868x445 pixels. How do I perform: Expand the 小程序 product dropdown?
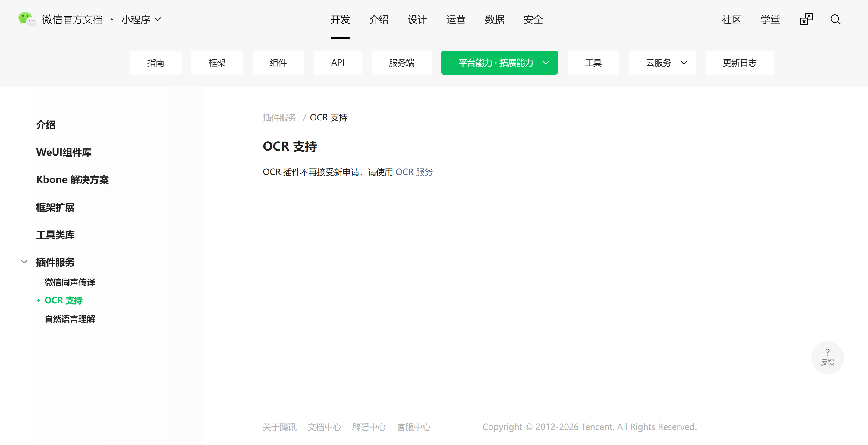141,20
